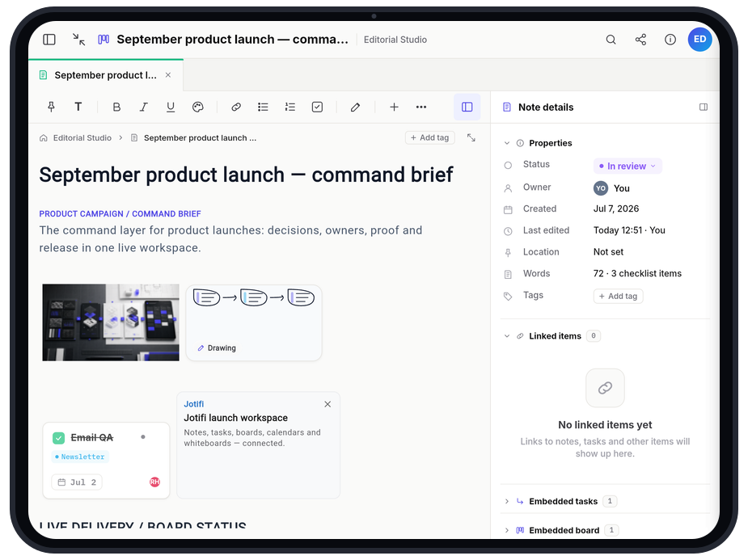Open the color palette tool
The width and height of the screenshot is (748, 560).
pos(198,107)
